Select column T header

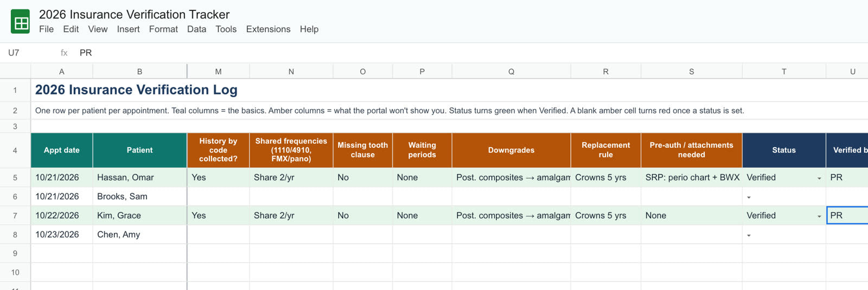click(x=784, y=71)
